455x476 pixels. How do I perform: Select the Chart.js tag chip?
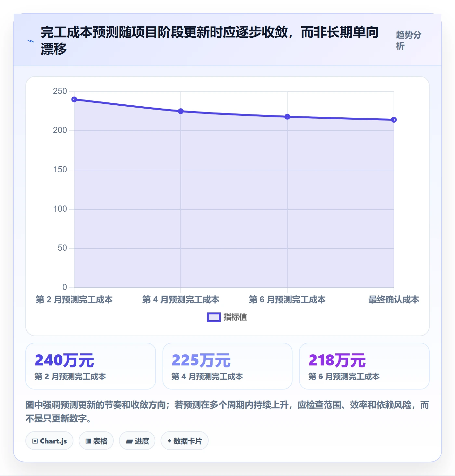coord(49,441)
